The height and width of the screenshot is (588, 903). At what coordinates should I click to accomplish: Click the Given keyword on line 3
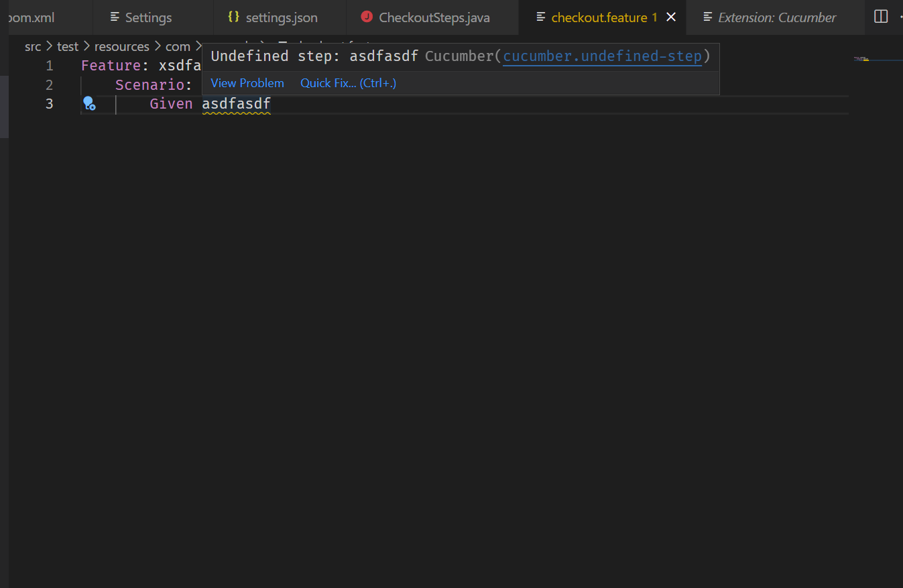(x=171, y=103)
